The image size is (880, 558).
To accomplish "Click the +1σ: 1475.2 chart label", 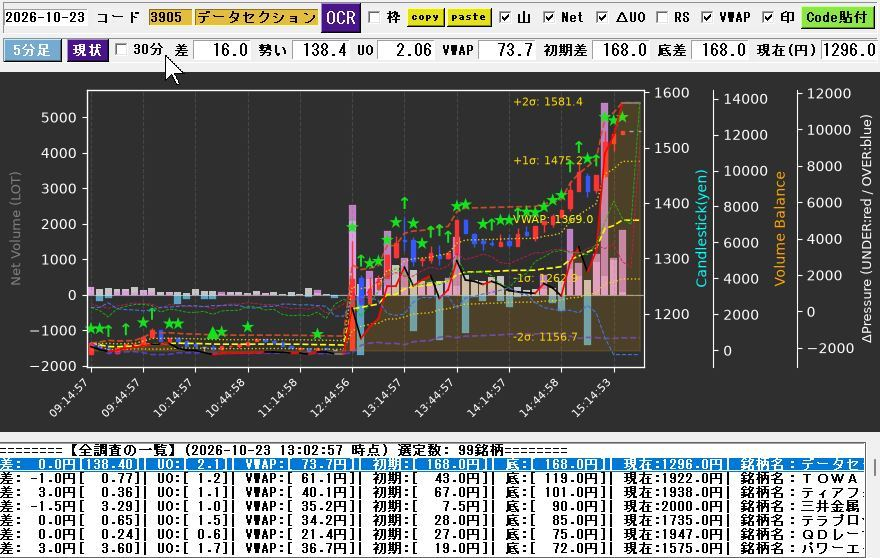I will (x=547, y=161).
